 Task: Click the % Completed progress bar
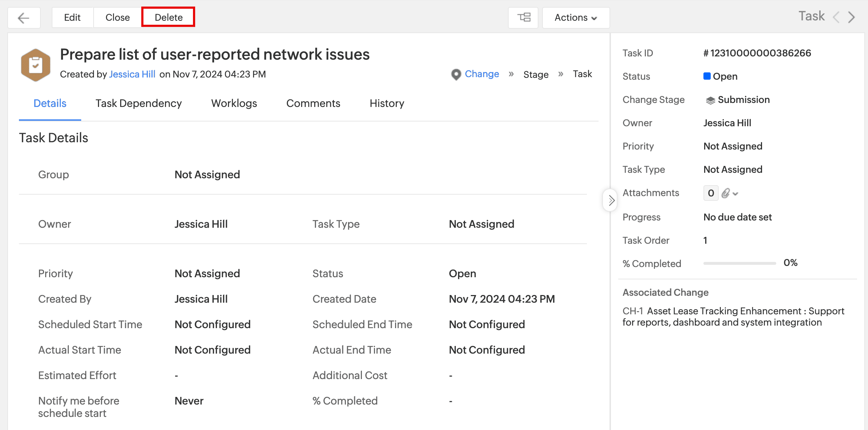739,263
